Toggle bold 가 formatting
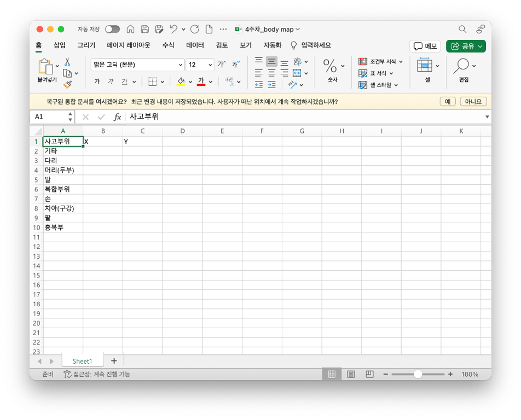This screenshot has height=420, width=521. tap(97, 81)
